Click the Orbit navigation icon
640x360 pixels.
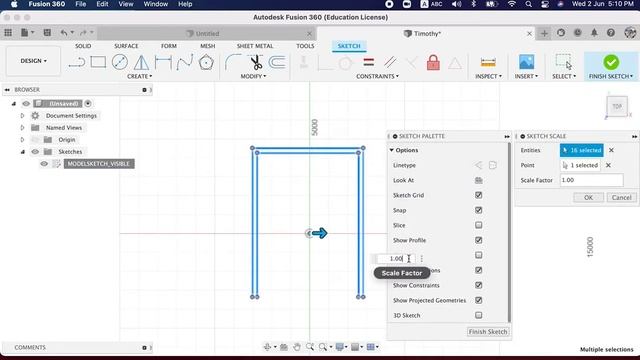pos(267,347)
